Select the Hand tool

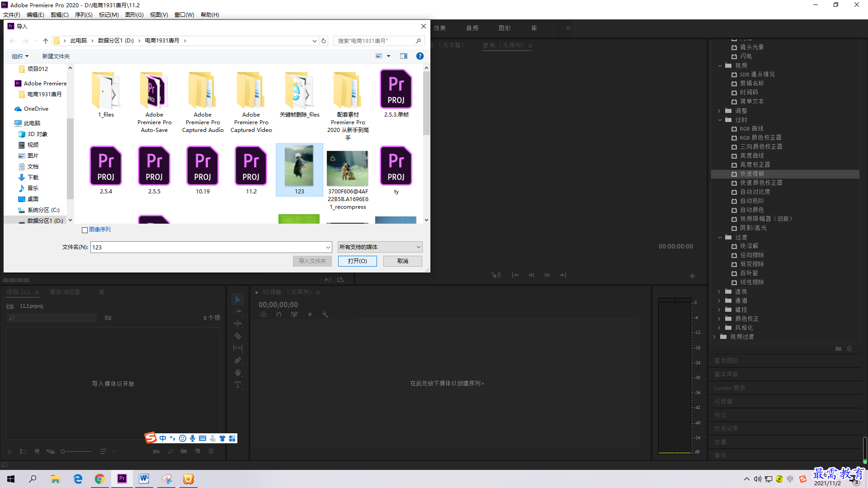238,372
